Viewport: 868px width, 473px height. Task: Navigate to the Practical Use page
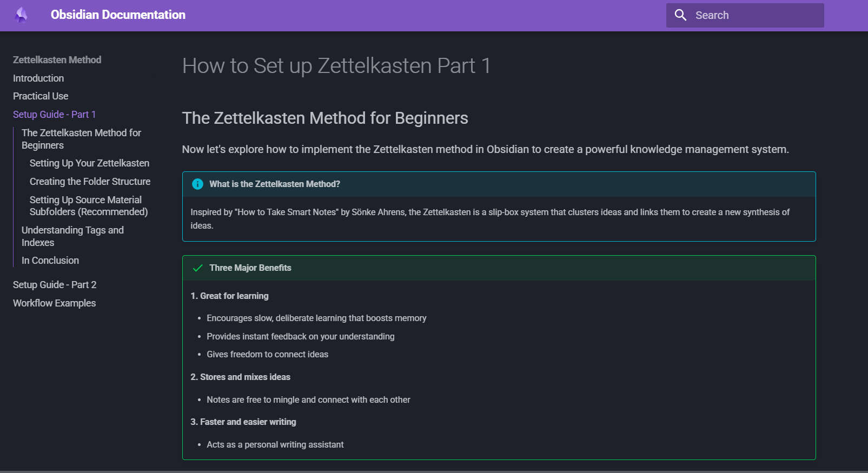coord(40,96)
